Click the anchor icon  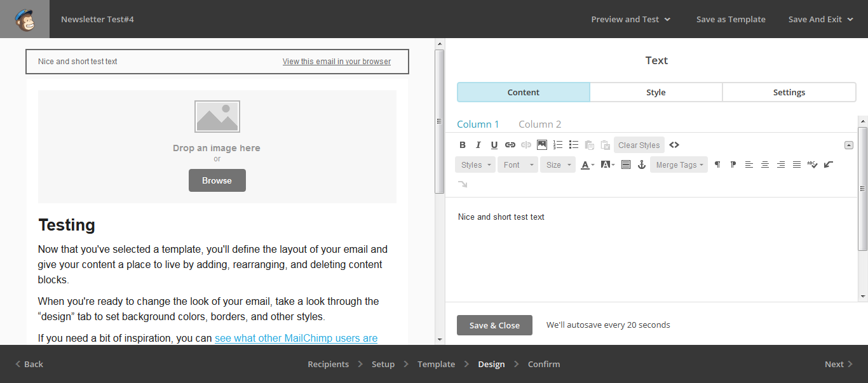tap(642, 165)
